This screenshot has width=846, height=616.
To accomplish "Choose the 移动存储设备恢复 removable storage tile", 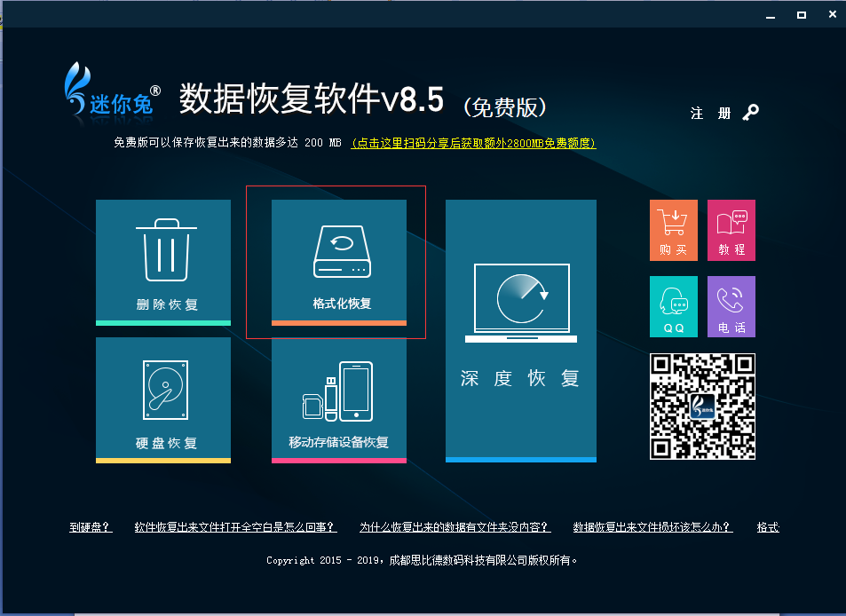I will point(339,400).
